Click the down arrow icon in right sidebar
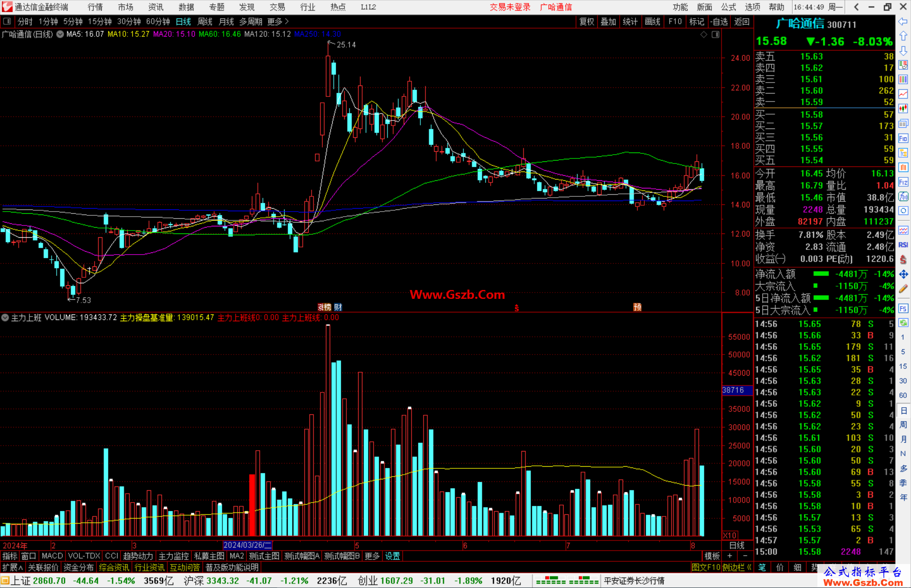This screenshot has width=911, height=588. tap(903, 51)
